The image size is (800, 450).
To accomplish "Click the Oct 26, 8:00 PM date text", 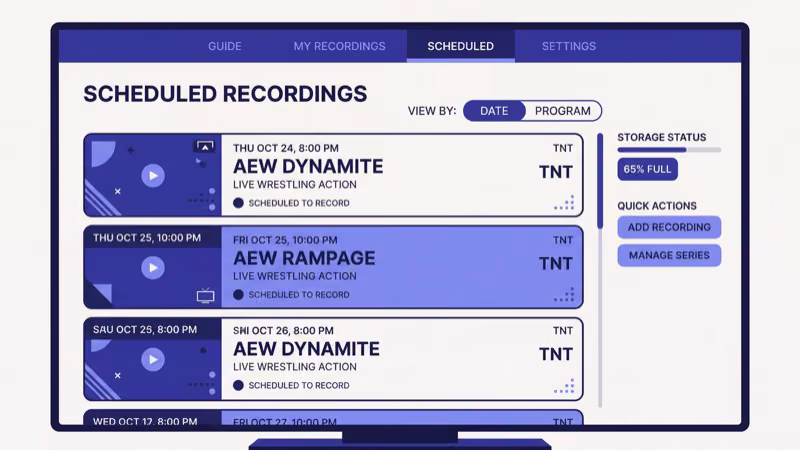I will click(x=283, y=331).
